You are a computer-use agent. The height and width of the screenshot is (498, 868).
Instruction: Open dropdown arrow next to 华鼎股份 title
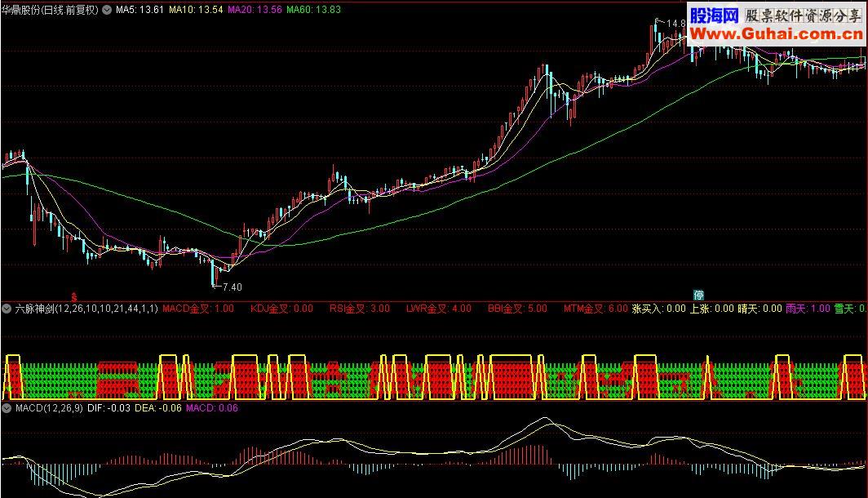(x=107, y=10)
